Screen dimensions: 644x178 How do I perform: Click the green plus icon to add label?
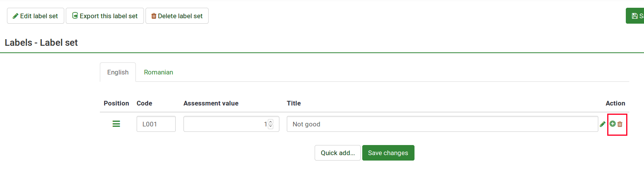coord(613,124)
